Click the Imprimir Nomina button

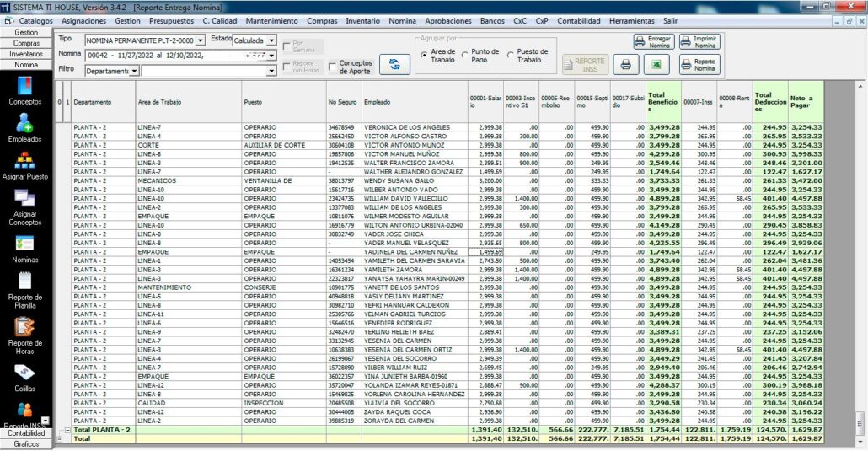pos(699,41)
